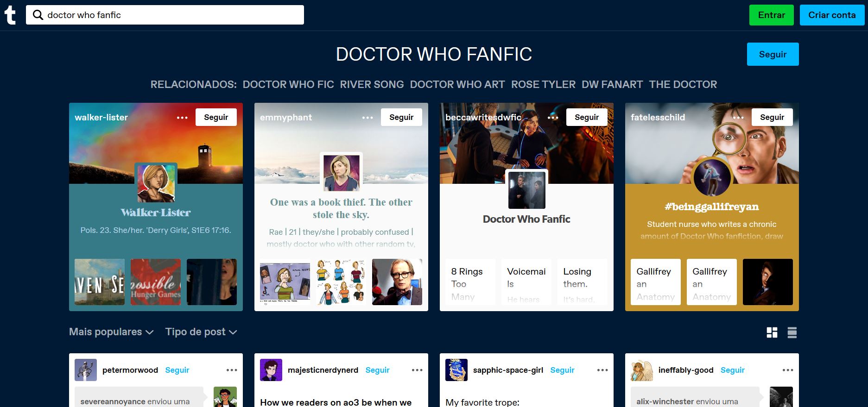Open emmyphant bow-tie man thumbnail
The image size is (868, 407).
pos(397,282)
